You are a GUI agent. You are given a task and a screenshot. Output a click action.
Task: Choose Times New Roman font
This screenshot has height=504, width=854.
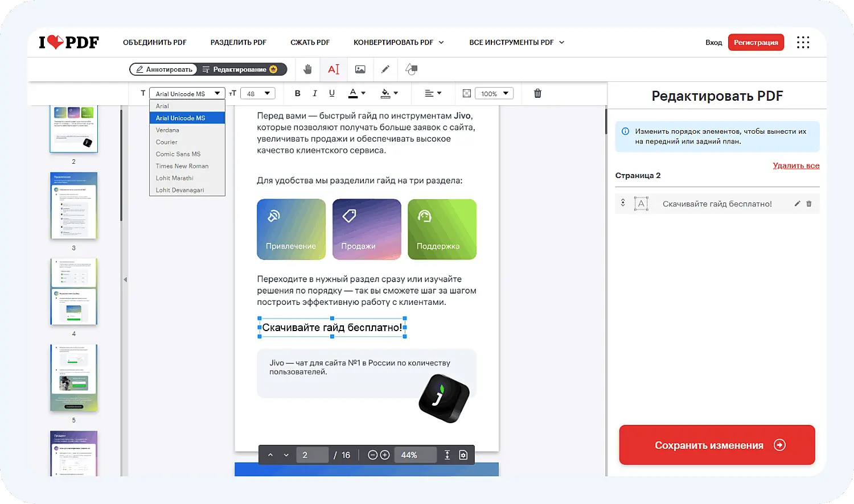click(187, 166)
